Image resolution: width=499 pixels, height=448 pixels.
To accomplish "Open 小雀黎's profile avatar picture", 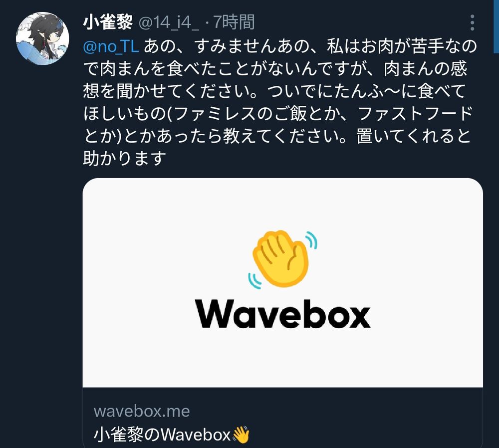I will point(42,38).
